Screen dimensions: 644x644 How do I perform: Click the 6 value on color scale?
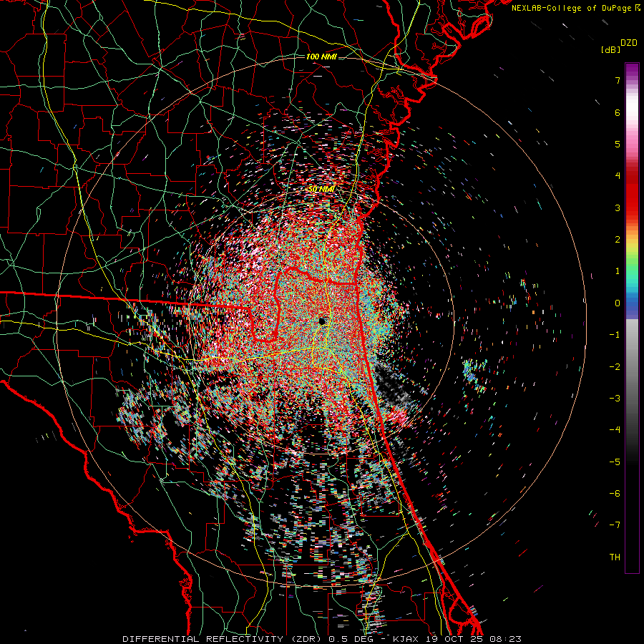pos(618,112)
